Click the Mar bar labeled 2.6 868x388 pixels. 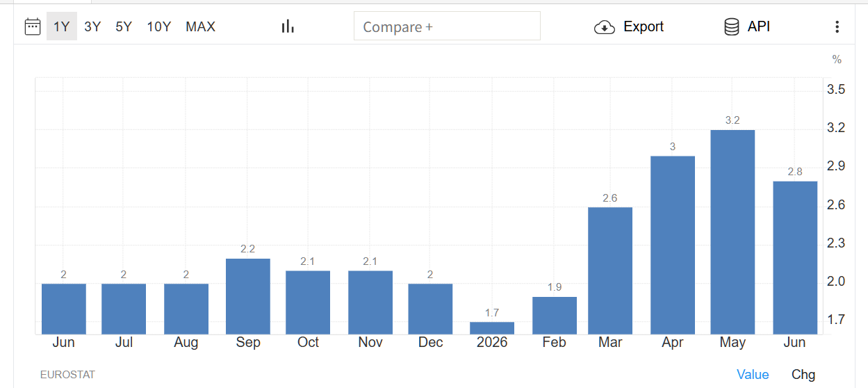[x=610, y=270]
